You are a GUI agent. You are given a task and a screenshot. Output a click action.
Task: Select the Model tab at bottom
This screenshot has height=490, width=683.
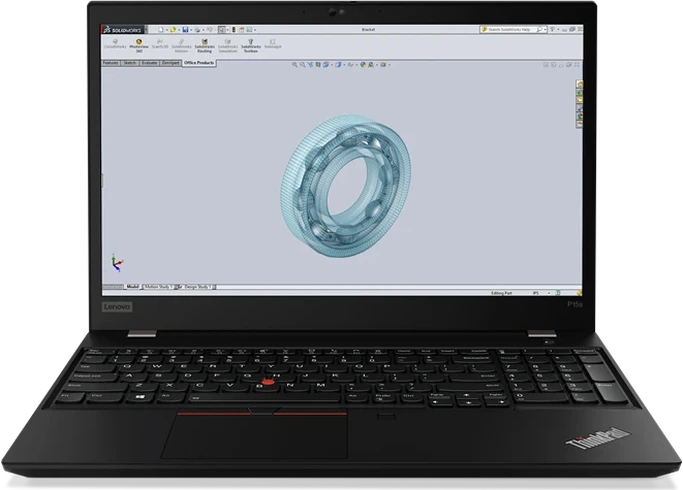point(131,285)
